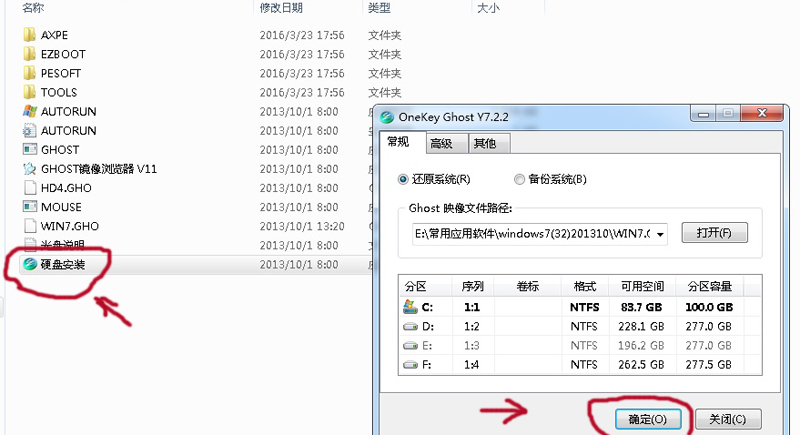This screenshot has width=800, height=435.
Task: Click the 格式 column header
Action: coord(585,287)
